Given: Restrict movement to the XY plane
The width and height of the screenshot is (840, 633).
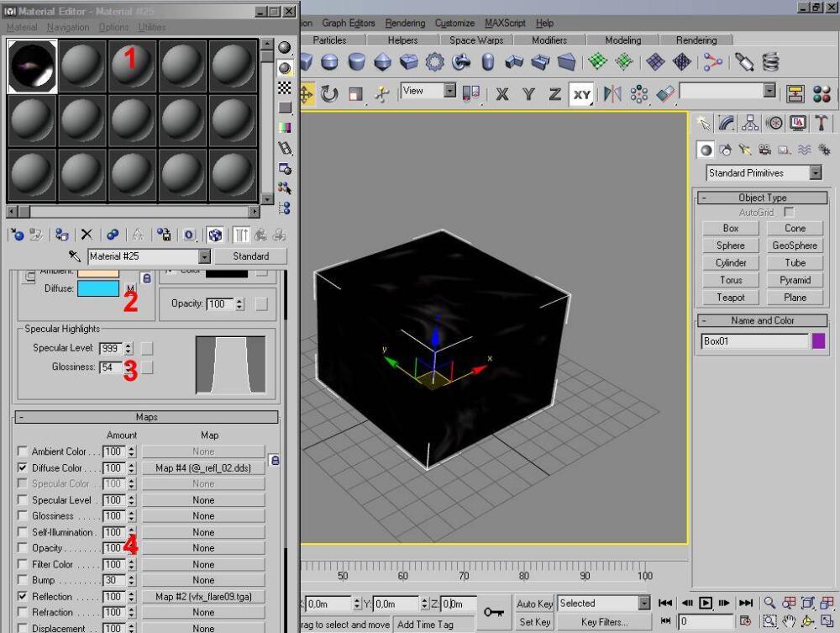Looking at the screenshot, I should (582, 95).
